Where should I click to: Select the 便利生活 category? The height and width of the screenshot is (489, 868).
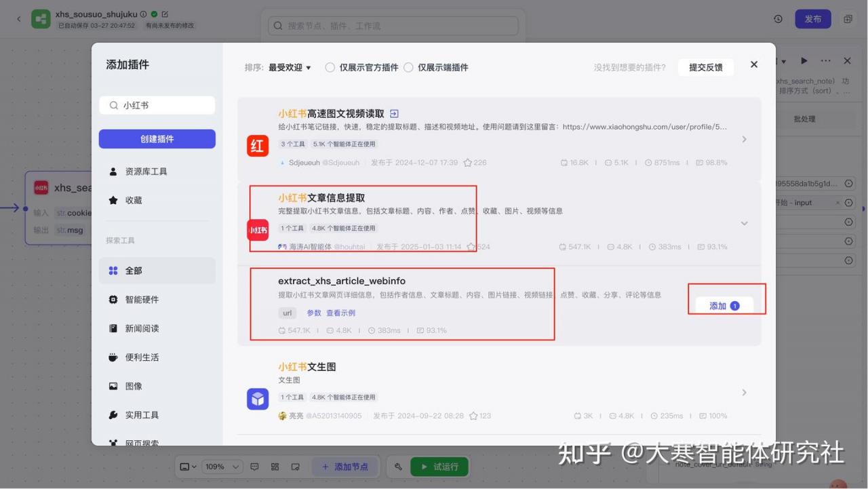157,357
